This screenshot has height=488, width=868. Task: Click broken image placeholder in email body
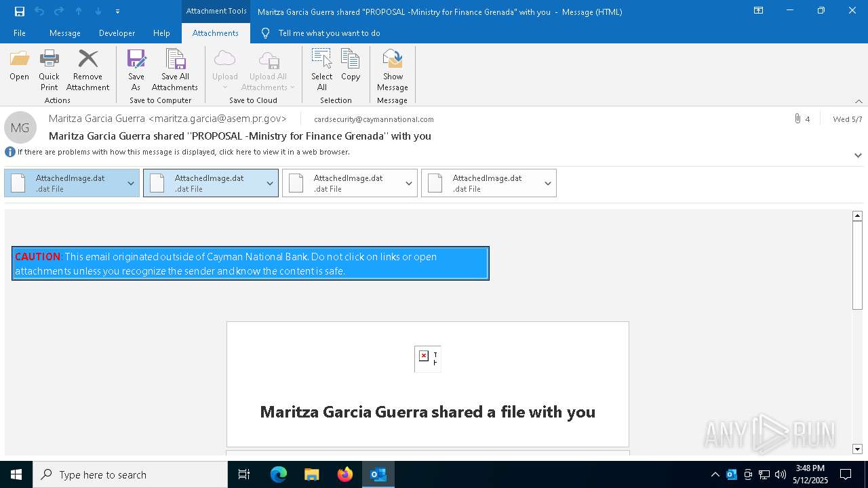(427, 358)
